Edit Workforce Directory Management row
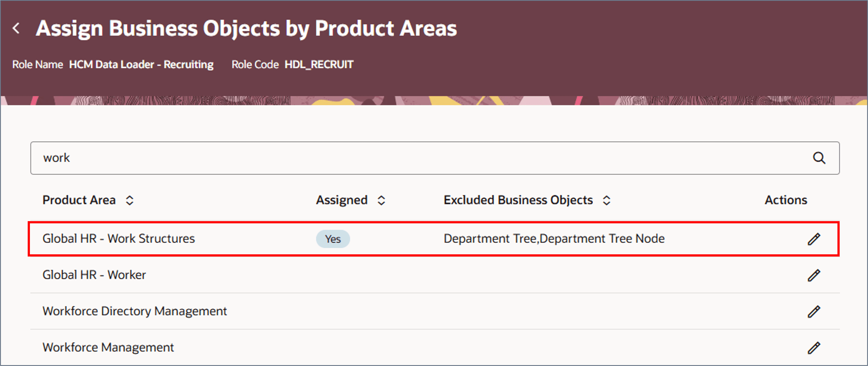868x366 pixels. click(x=814, y=311)
